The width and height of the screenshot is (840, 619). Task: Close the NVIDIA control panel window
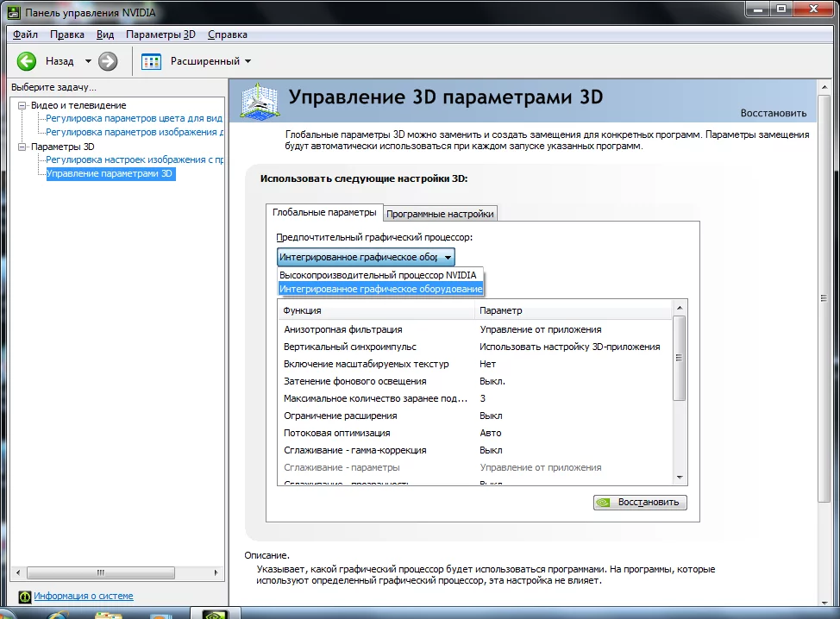pyautogui.click(x=814, y=9)
